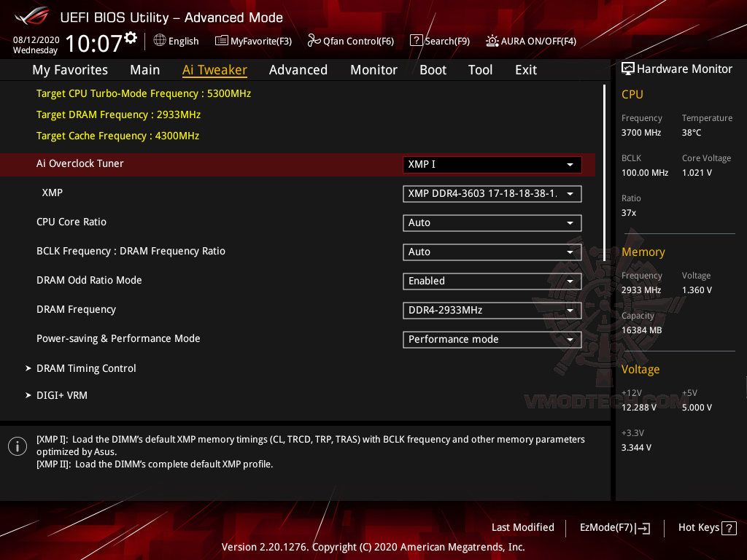
Task: Click the Search(F9) label
Action: click(x=447, y=42)
